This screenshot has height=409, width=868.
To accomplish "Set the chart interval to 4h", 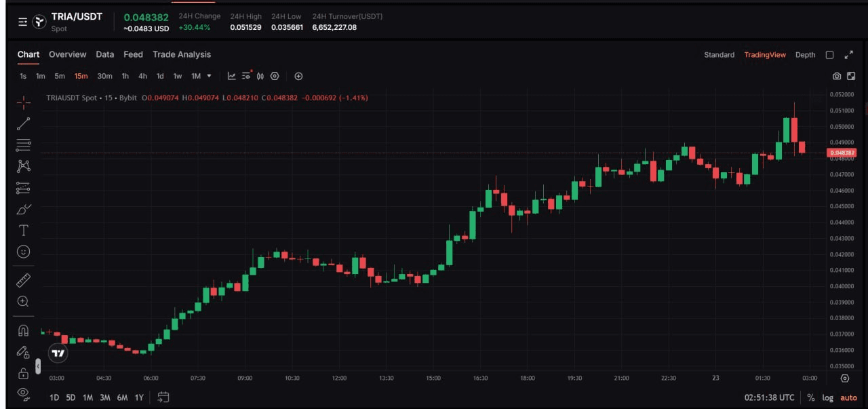I will tap(142, 76).
